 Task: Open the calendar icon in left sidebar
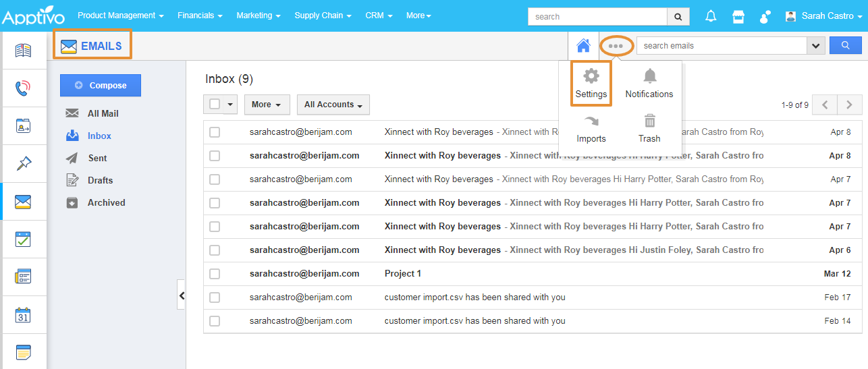click(x=24, y=314)
